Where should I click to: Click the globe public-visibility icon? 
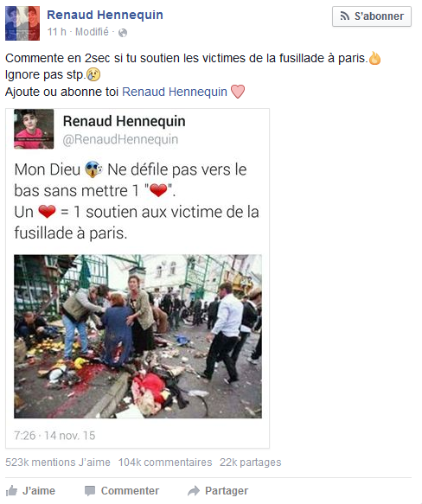coord(123,33)
